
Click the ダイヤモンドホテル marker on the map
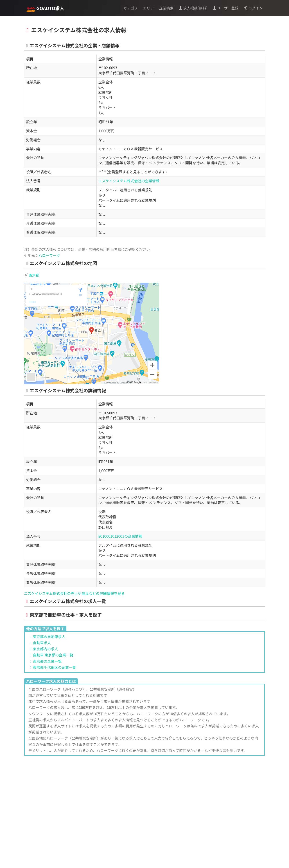(110, 295)
